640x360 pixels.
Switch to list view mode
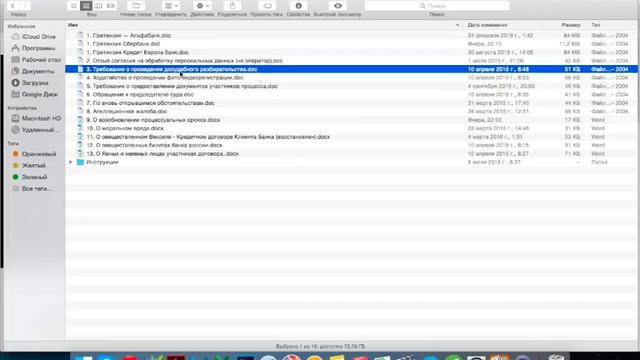click(x=86, y=6)
